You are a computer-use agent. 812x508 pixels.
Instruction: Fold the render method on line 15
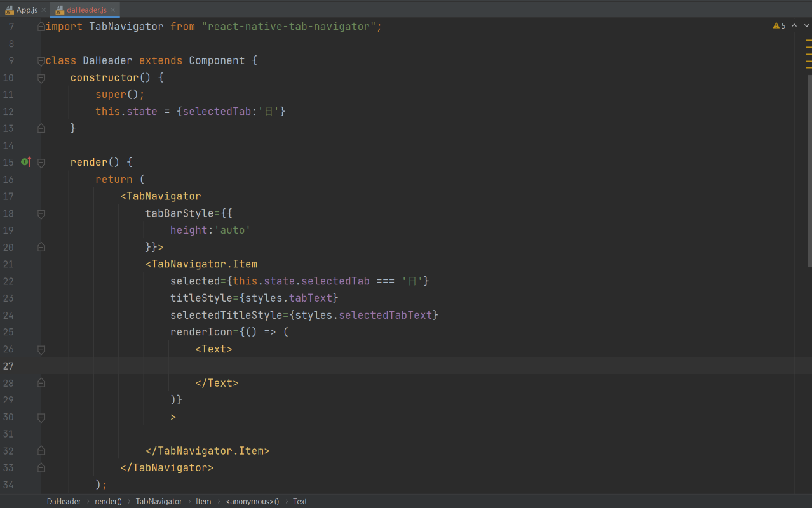click(x=41, y=163)
